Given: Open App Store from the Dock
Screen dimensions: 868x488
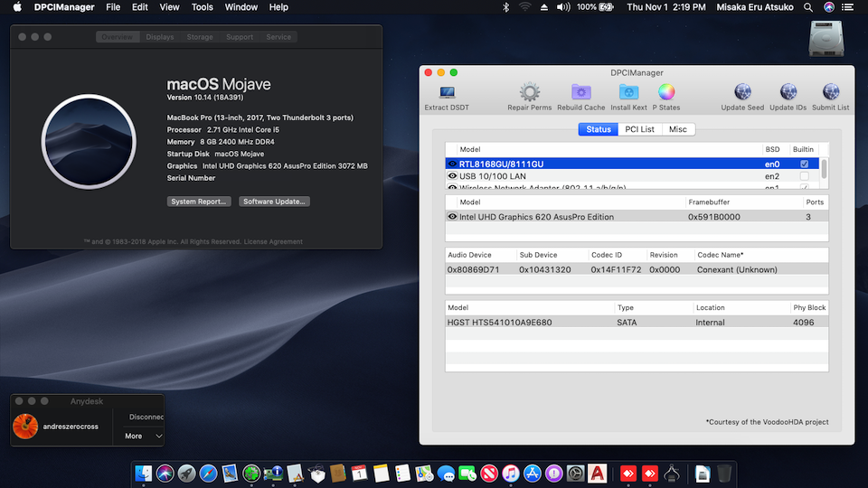Looking at the screenshot, I should (x=532, y=474).
